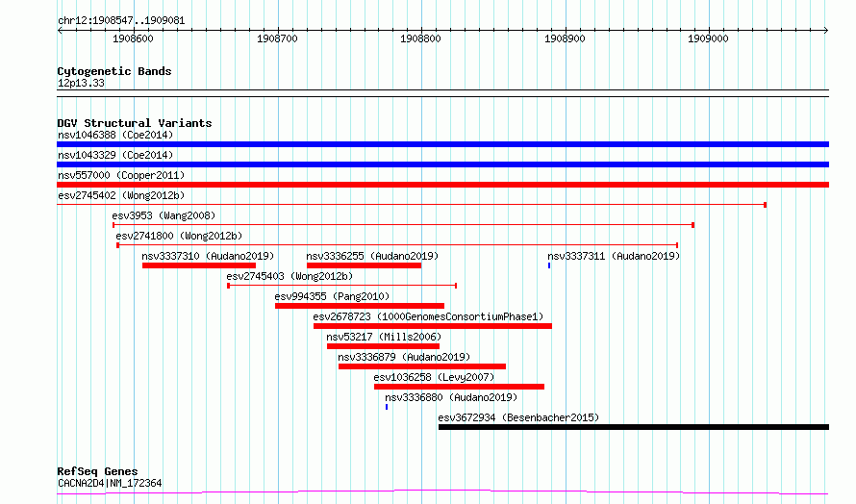Select the nsv3336880 (Audano2019) label
Viewport: 856px width, 504px height.
(x=451, y=397)
